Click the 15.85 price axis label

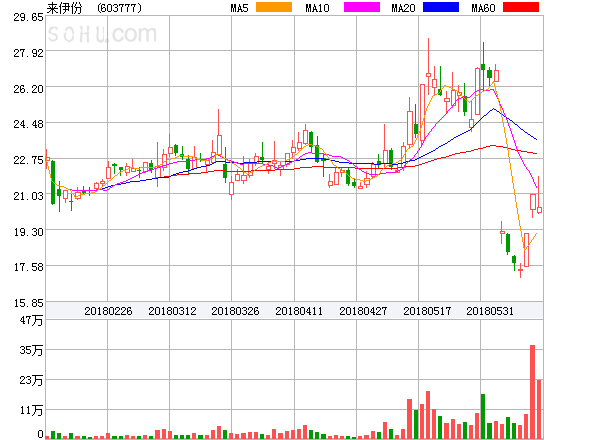tap(28, 303)
